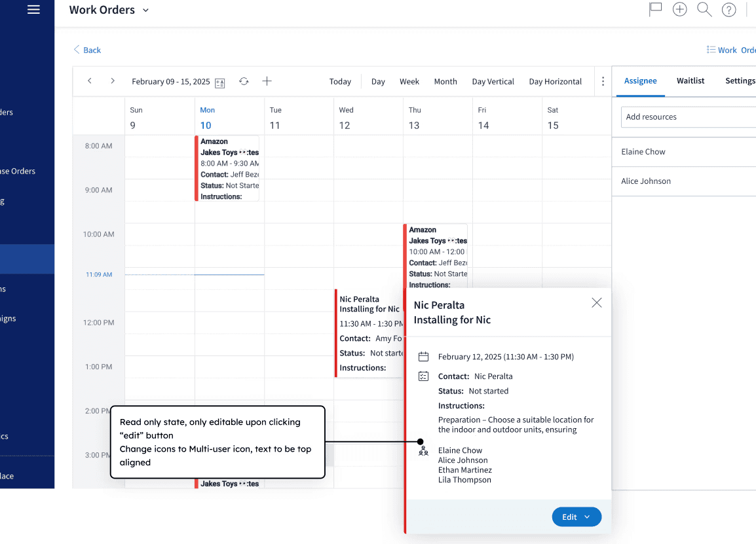Image resolution: width=756 pixels, height=544 pixels.
Task: Refresh the calendar view
Action: click(x=244, y=81)
